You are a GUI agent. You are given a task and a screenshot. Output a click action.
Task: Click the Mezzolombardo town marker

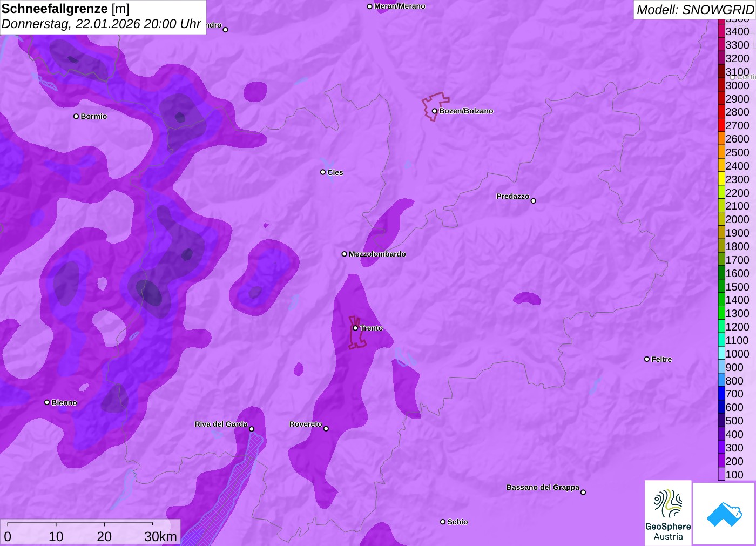tap(344, 254)
